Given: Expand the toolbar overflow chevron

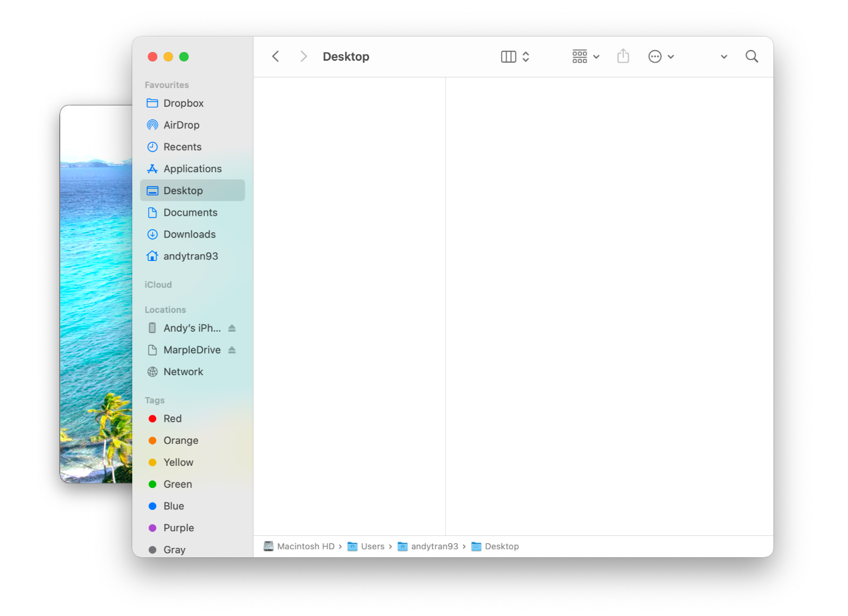Looking at the screenshot, I should [x=723, y=56].
